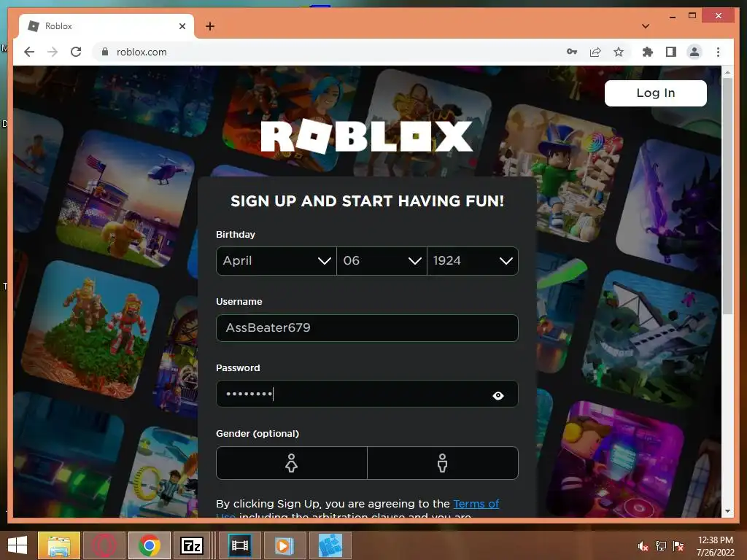Open the Chrome profile avatar
This screenshot has width=747, height=560.
(x=694, y=52)
